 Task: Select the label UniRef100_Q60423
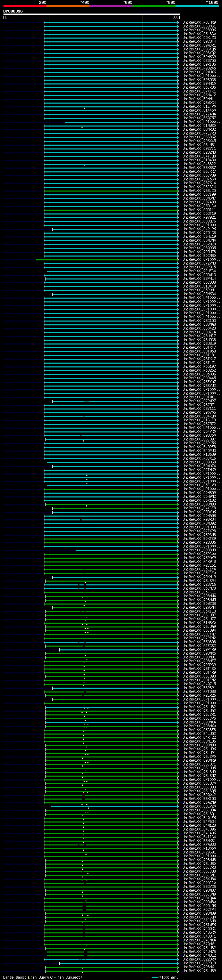click(x=199, y=328)
